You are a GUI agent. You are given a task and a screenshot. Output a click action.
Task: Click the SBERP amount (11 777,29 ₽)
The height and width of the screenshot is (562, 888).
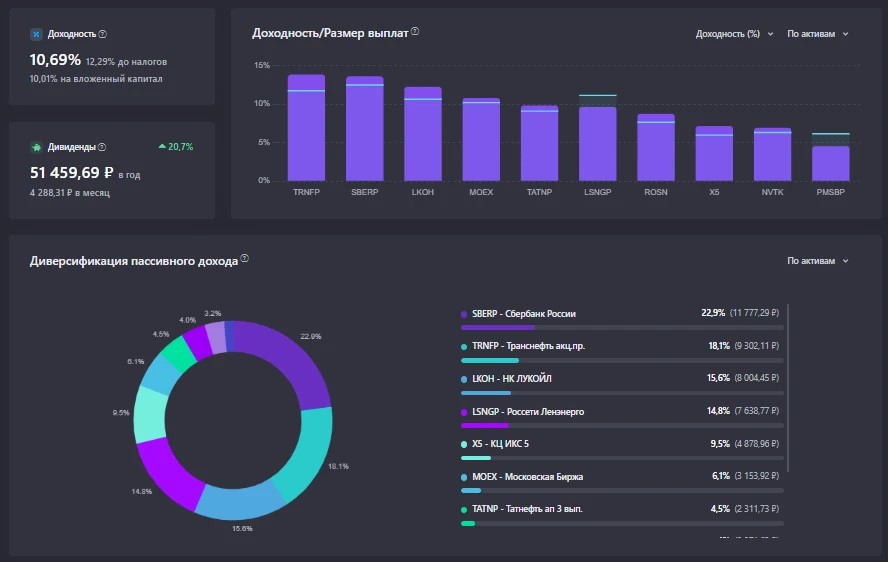point(754,313)
